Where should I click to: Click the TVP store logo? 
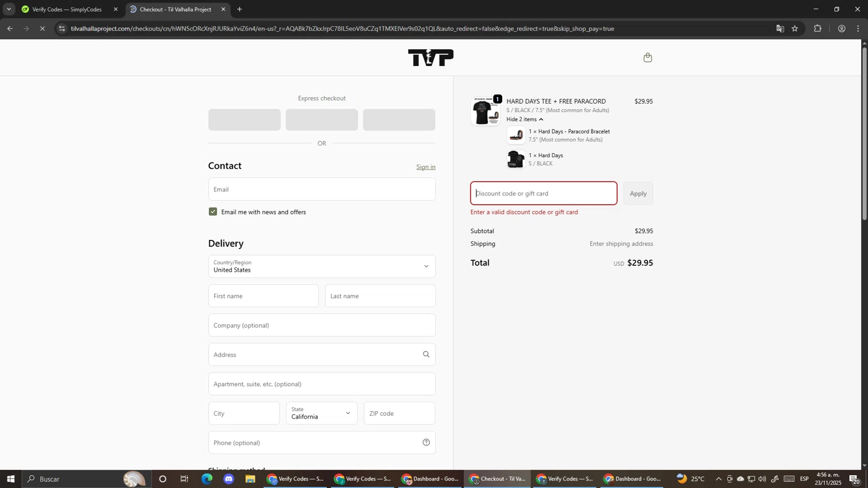click(x=431, y=57)
